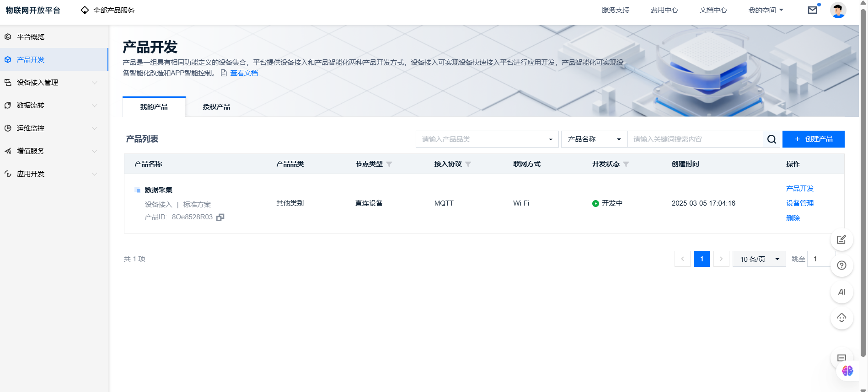Click the 增值服务 paper plane icon
Image resolution: width=868 pixels, height=392 pixels.
coord(8,151)
